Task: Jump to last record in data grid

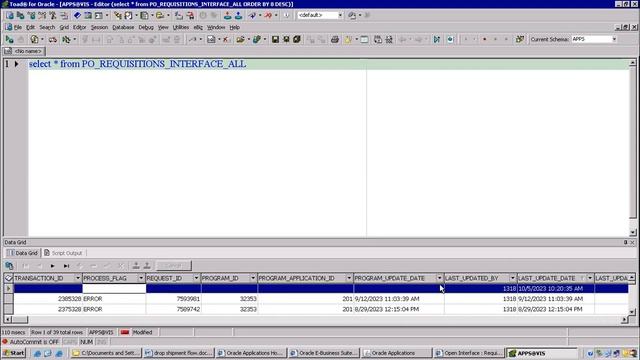Action: pos(66,266)
